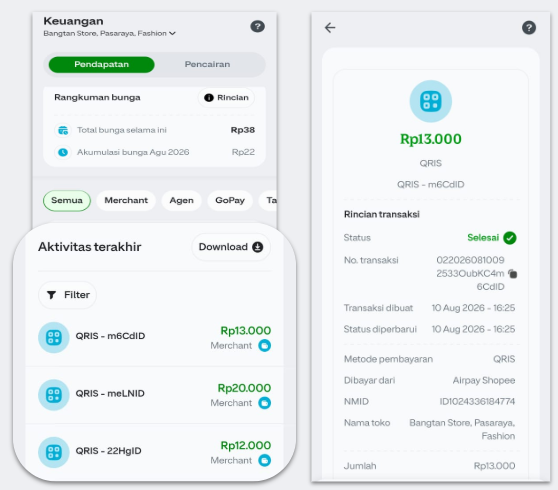Select the Semua filter chip

point(67,201)
